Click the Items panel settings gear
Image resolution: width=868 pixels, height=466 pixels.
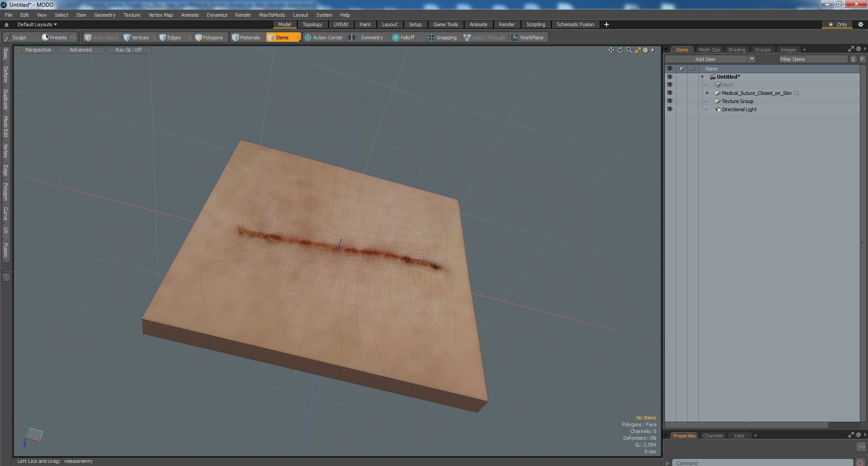[858, 49]
